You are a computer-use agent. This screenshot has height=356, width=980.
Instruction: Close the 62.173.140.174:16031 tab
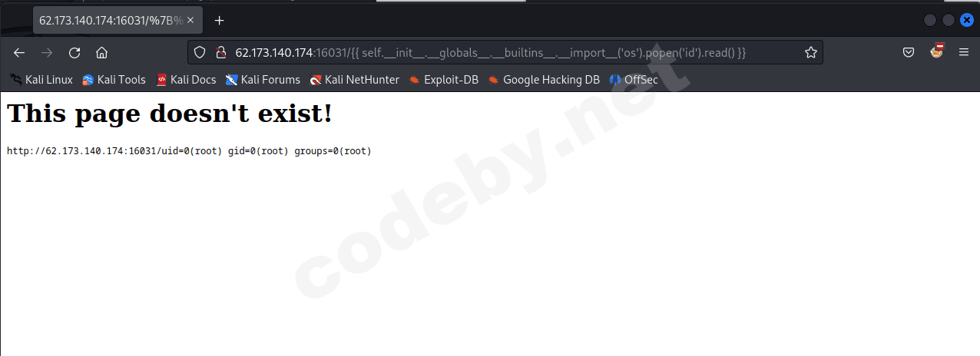pyautogui.click(x=190, y=21)
